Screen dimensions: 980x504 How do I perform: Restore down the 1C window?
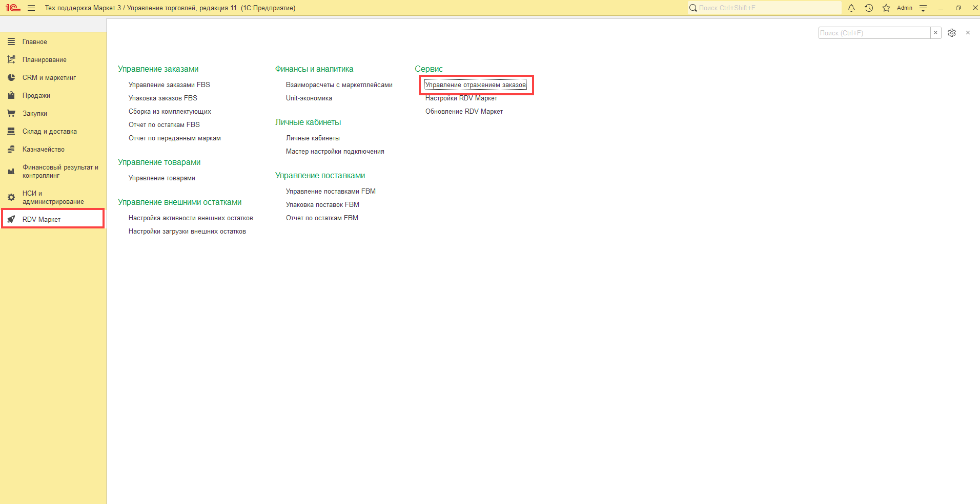pos(958,8)
